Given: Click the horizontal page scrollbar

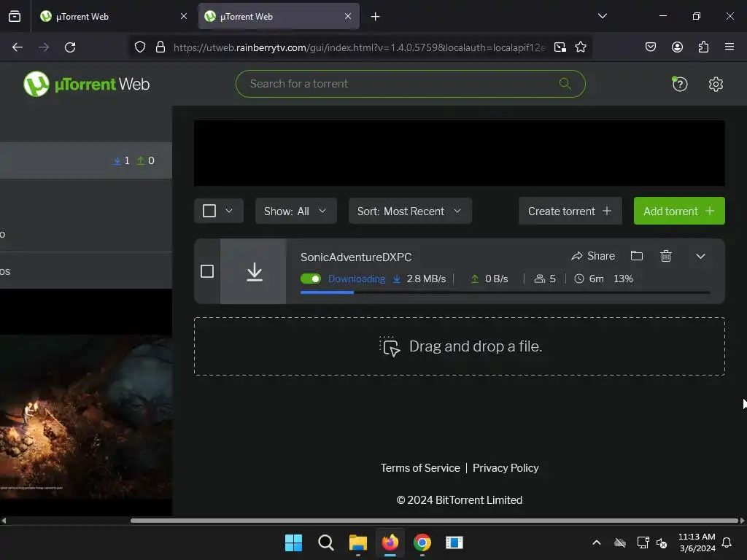Looking at the screenshot, I should pos(434,521).
